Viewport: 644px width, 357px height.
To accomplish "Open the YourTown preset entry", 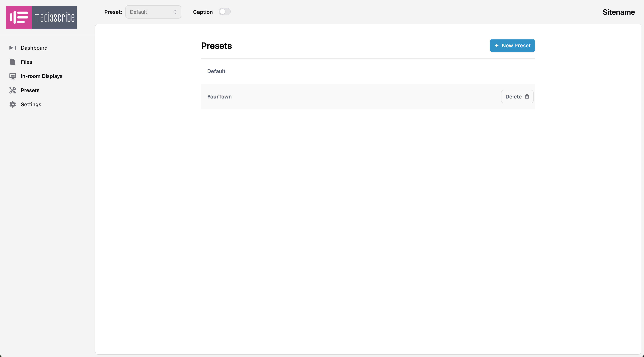I will click(219, 97).
